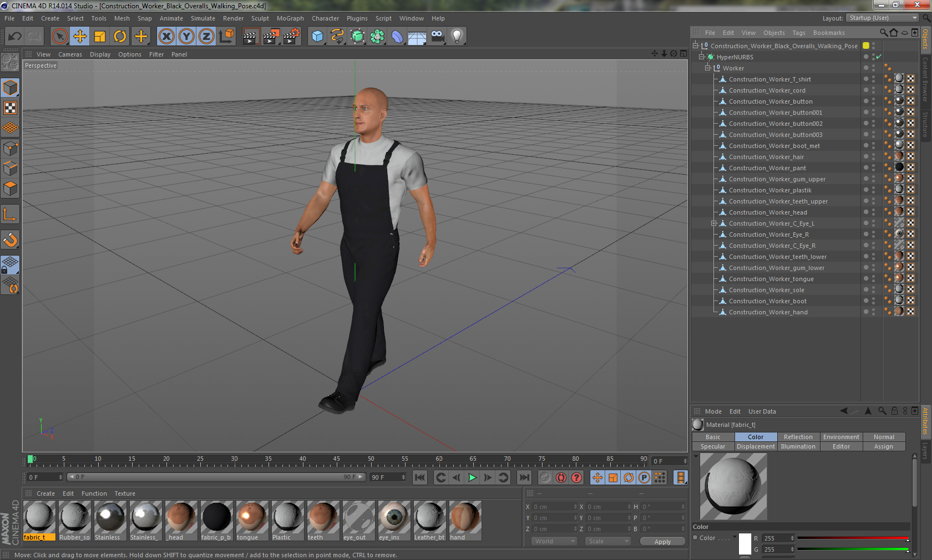The image size is (932, 560).
Task: Open the floor environment icon
Action: click(417, 37)
